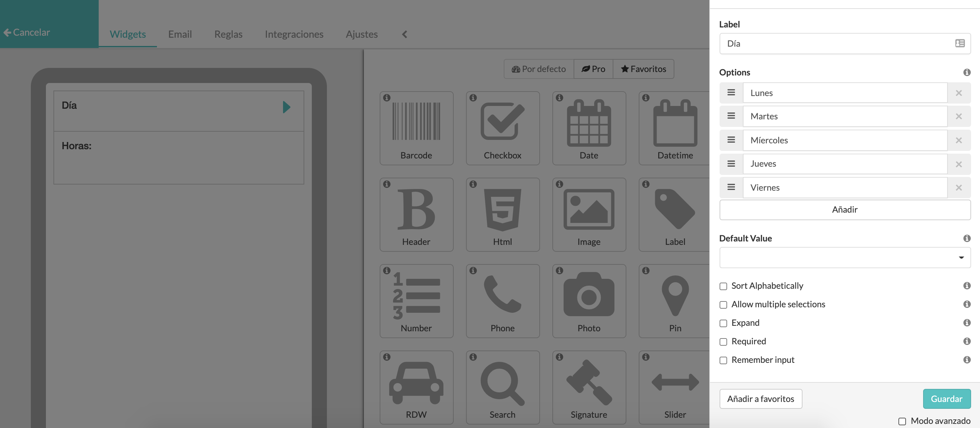Select the Favoritos tab
Screen dimensions: 980x428
click(643, 68)
